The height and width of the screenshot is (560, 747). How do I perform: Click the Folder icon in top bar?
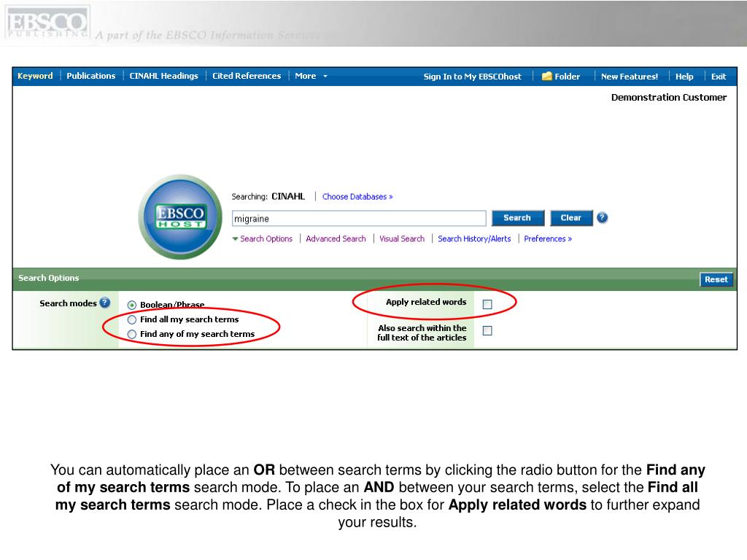click(x=547, y=76)
